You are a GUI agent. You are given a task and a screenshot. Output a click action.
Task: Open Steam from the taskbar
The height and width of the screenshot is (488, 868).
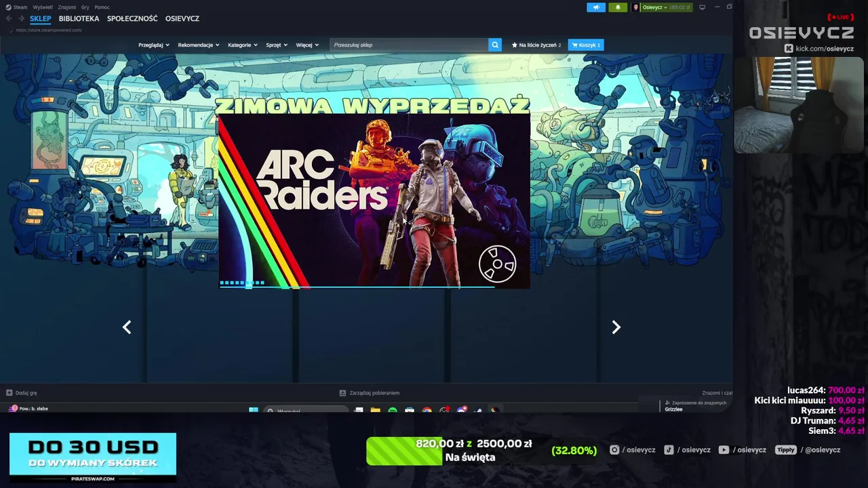478,410
